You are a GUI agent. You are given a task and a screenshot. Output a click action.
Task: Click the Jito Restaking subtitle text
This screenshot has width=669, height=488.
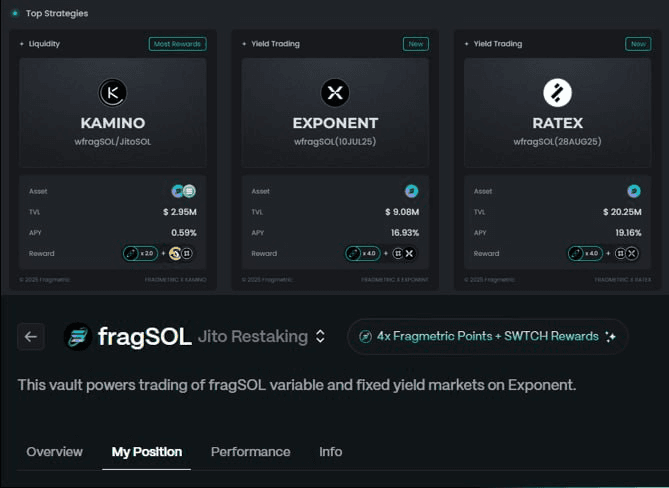click(253, 337)
